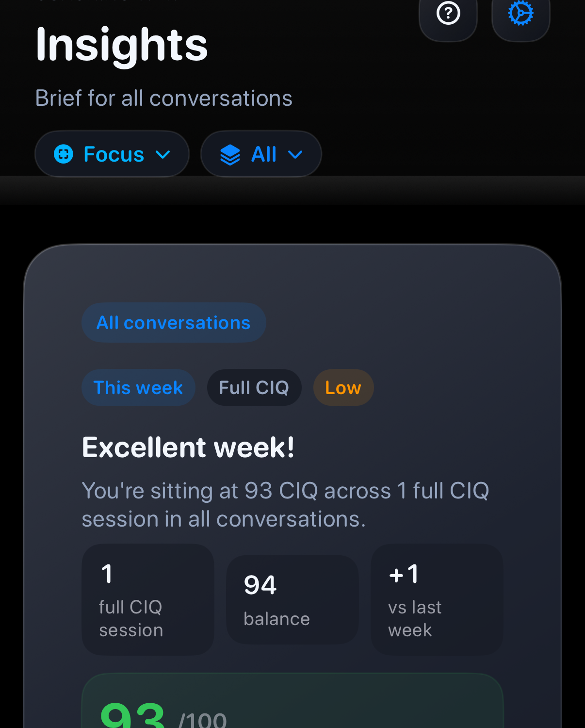Click the Focus crosshair icon
The width and height of the screenshot is (585, 728).
tap(64, 154)
